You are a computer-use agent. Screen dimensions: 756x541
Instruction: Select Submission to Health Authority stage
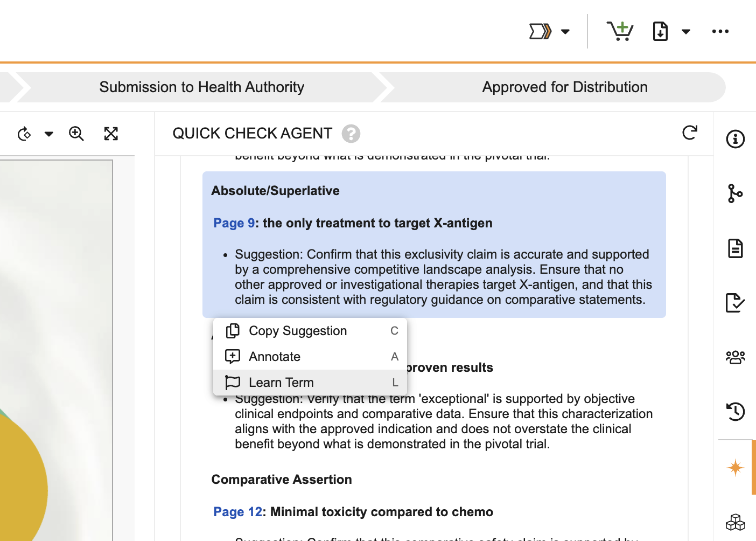tap(201, 87)
